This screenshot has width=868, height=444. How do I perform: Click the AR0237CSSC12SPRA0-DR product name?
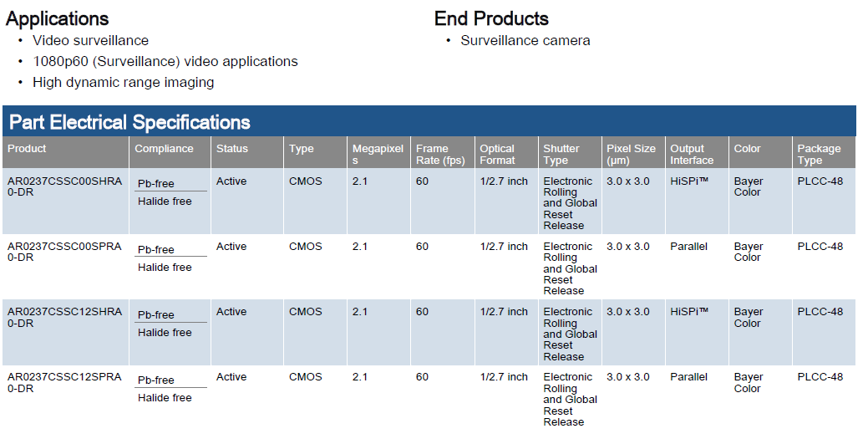click(x=64, y=382)
